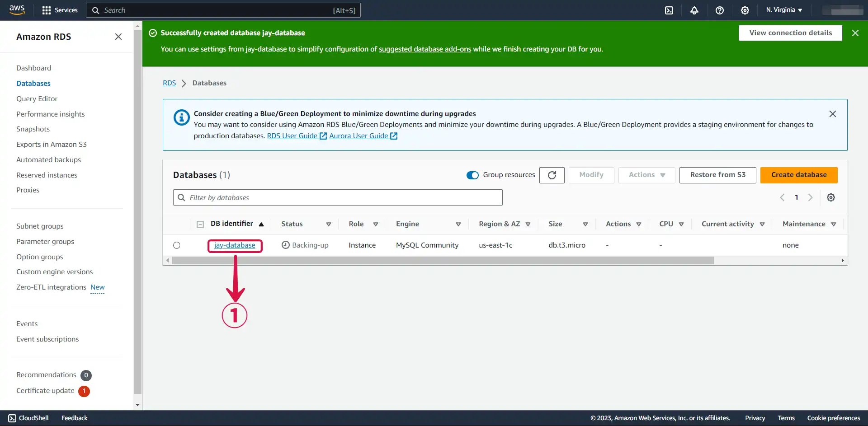Image resolution: width=868 pixels, height=426 pixels.
Task: Sort by Size column arrow
Action: point(585,225)
